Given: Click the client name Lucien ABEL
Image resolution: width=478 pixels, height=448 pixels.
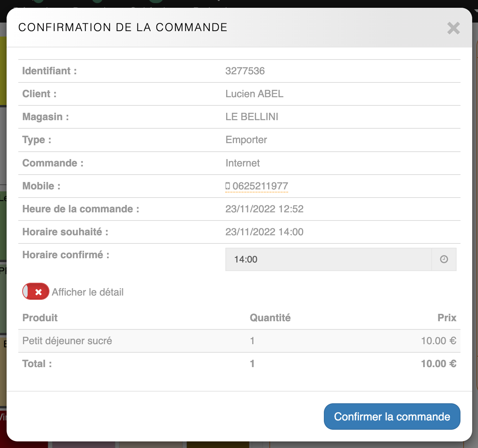Looking at the screenshot, I should click(254, 94).
